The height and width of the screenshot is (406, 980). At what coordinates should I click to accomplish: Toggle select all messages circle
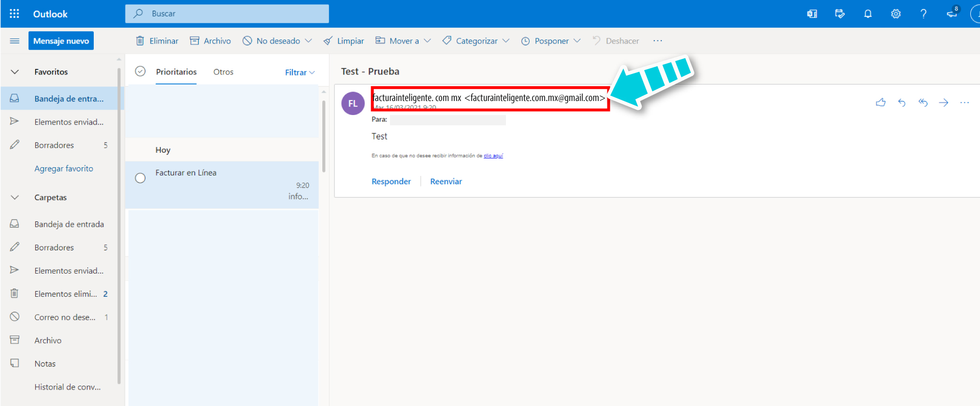140,72
